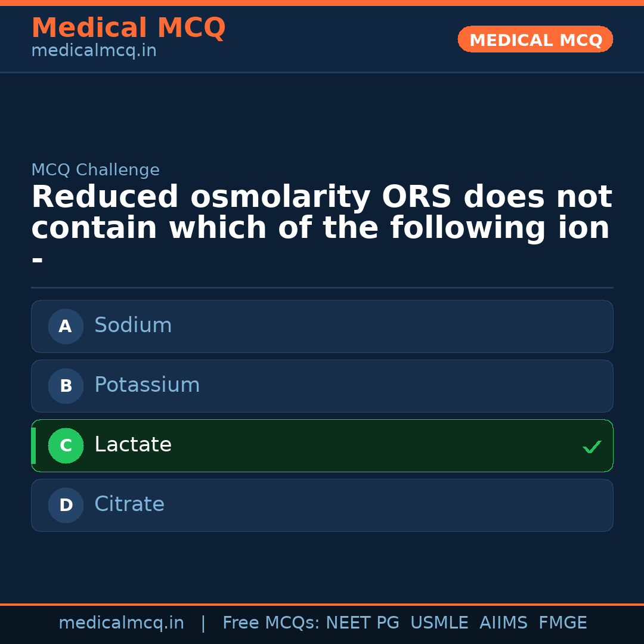Click the orange divider line above the footer

(322, 603)
